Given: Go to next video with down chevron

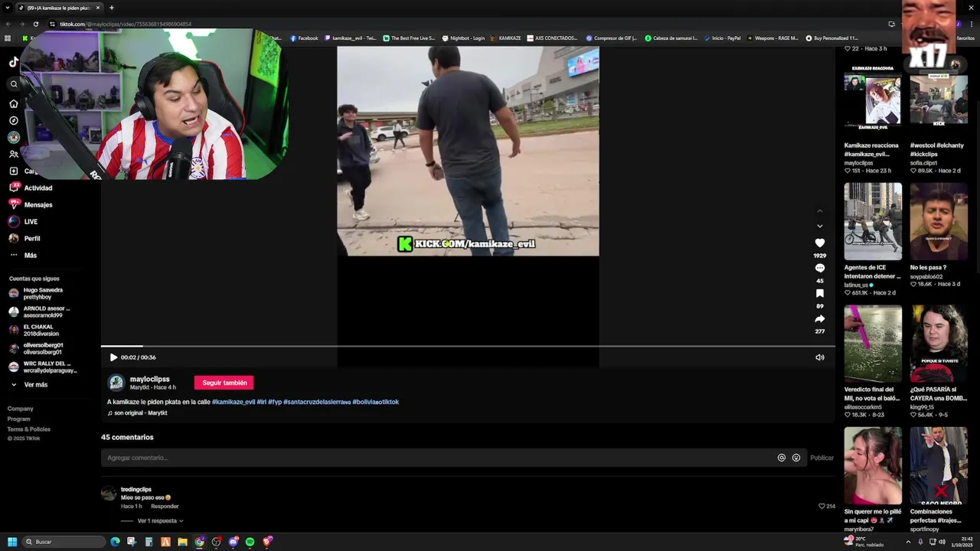Looking at the screenshot, I should tap(819, 226).
